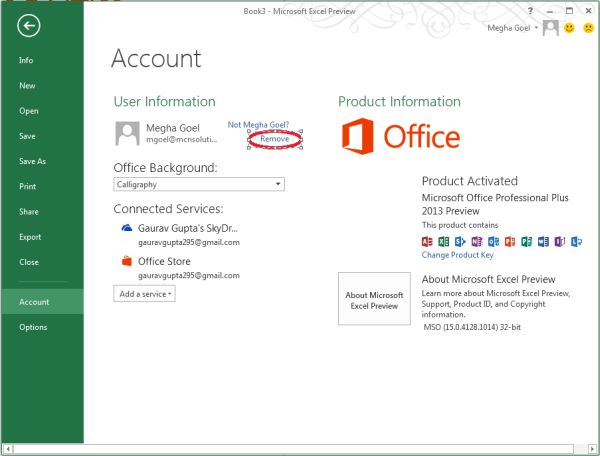
Task: Expand the Add a service menu
Action: [145, 294]
